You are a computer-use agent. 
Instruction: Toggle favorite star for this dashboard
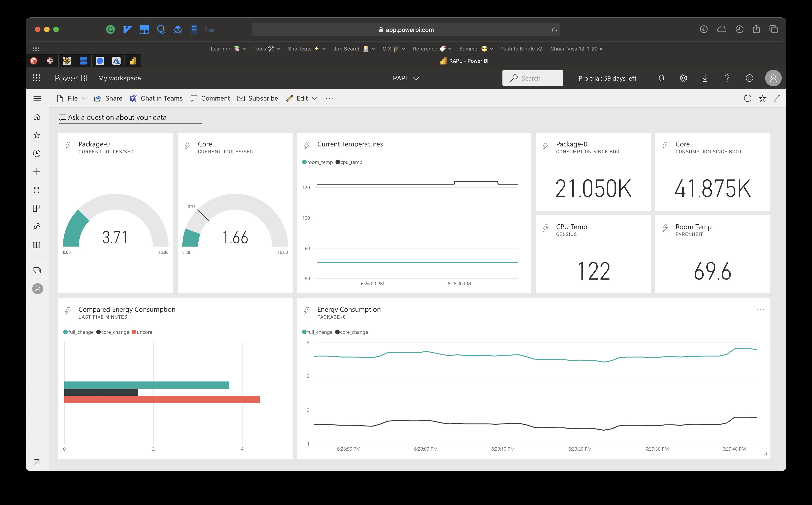pos(762,98)
